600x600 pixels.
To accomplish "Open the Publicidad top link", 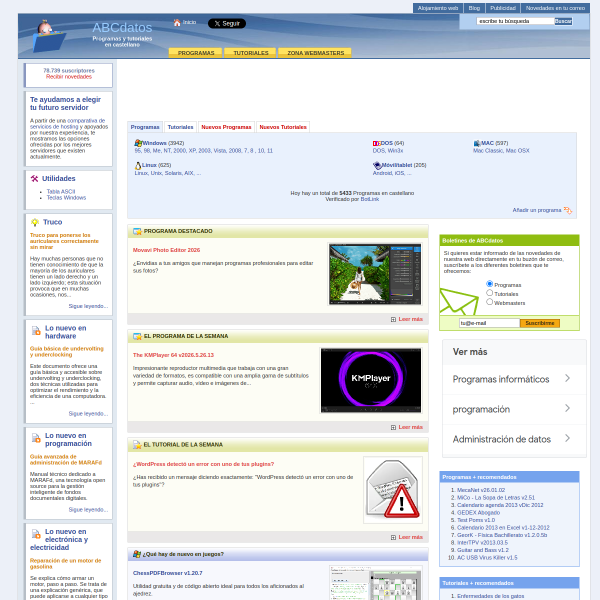I will tap(503, 8).
